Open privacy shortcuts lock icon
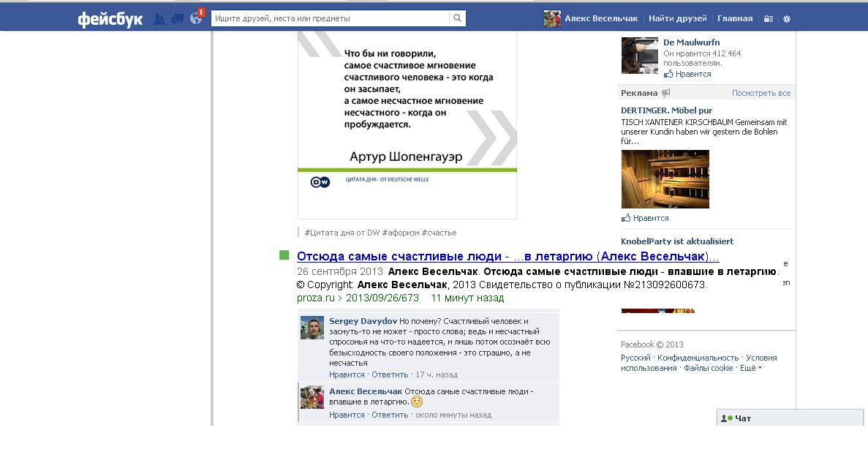 coord(768,19)
